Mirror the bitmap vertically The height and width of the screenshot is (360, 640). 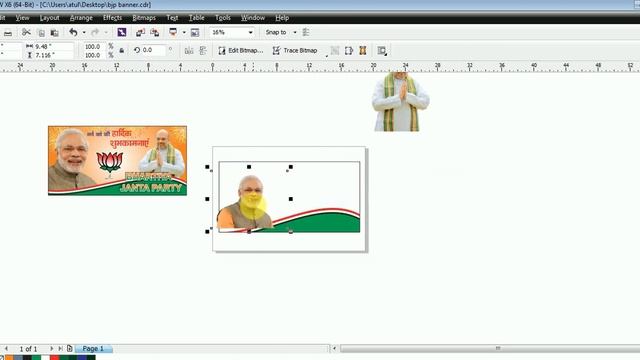pos(203,51)
